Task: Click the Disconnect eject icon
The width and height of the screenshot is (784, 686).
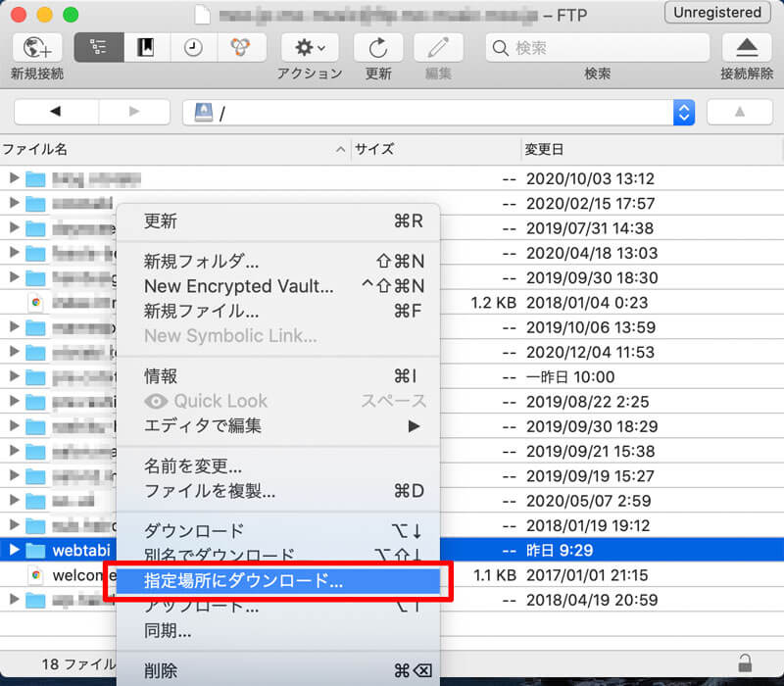Action: pyautogui.click(x=747, y=47)
